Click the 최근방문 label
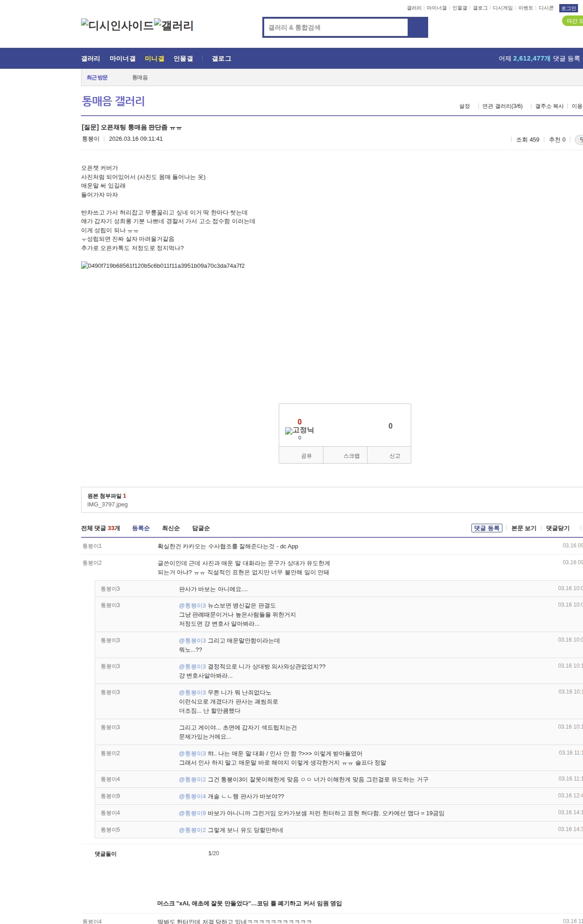The height and width of the screenshot is (924, 583). [97, 78]
